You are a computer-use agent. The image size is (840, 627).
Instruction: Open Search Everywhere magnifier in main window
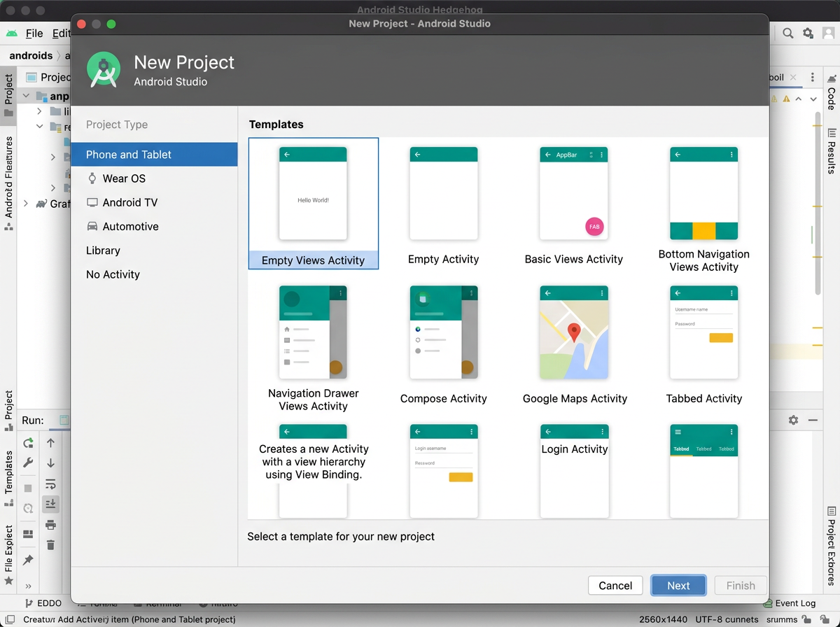[788, 33]
